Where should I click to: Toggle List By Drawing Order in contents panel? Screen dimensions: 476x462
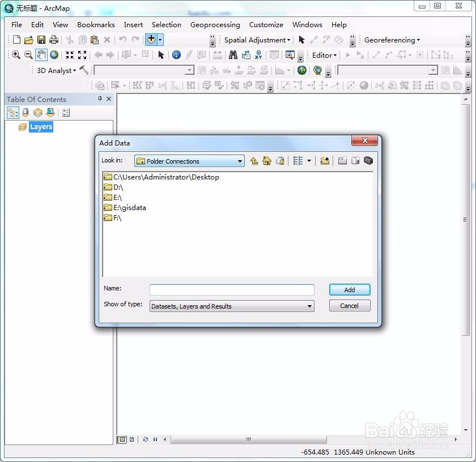12,113
